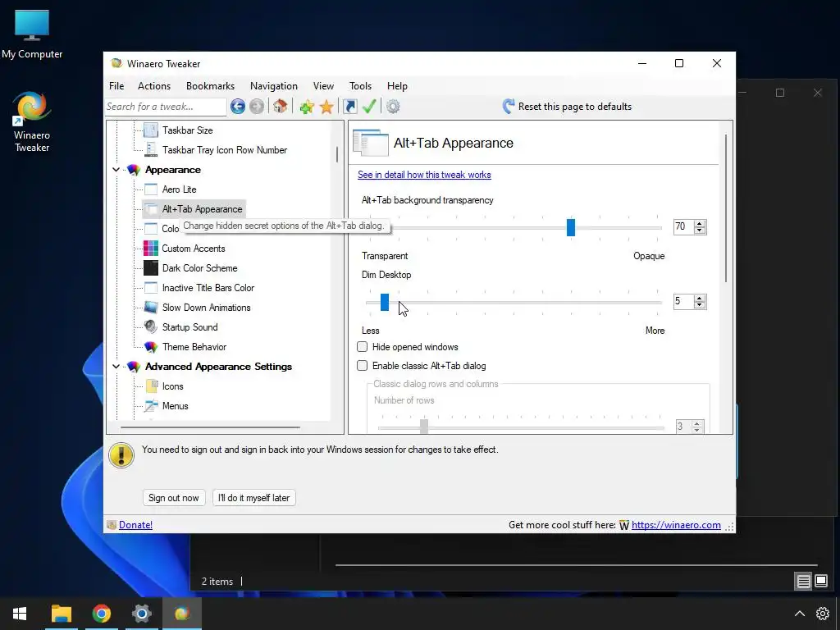Click the Theme Behavior icon

point(151,347)
